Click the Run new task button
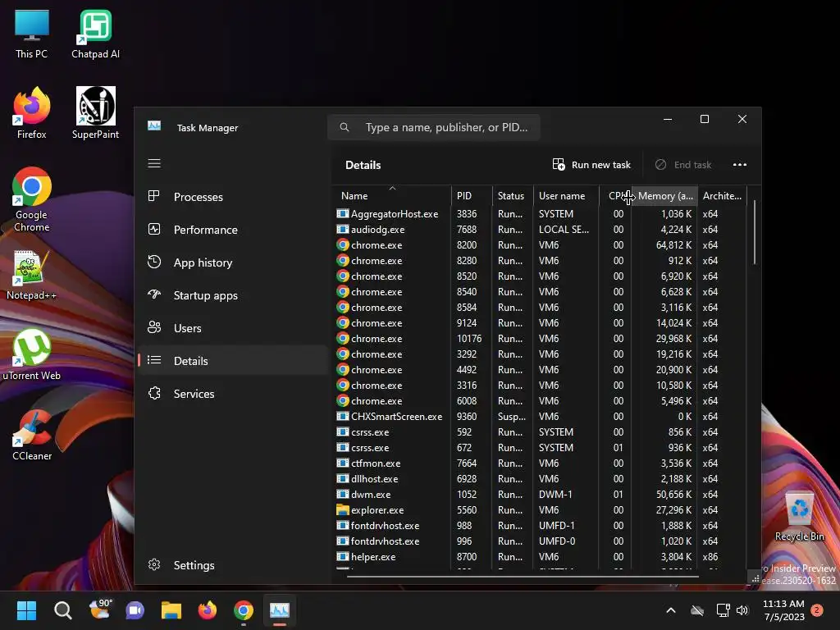 click(591, 164)
